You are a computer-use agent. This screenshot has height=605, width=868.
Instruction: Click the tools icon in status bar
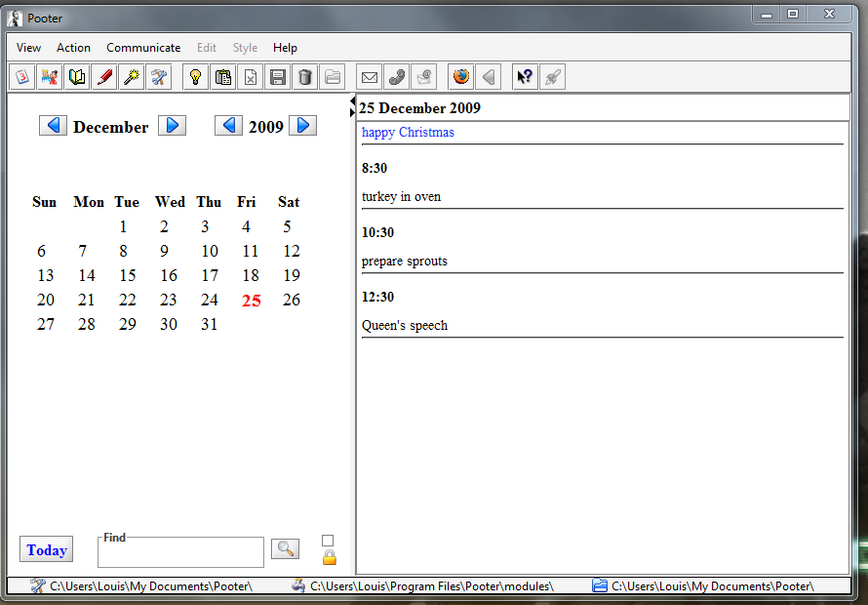pyautogui.click(x=38, y=585)
